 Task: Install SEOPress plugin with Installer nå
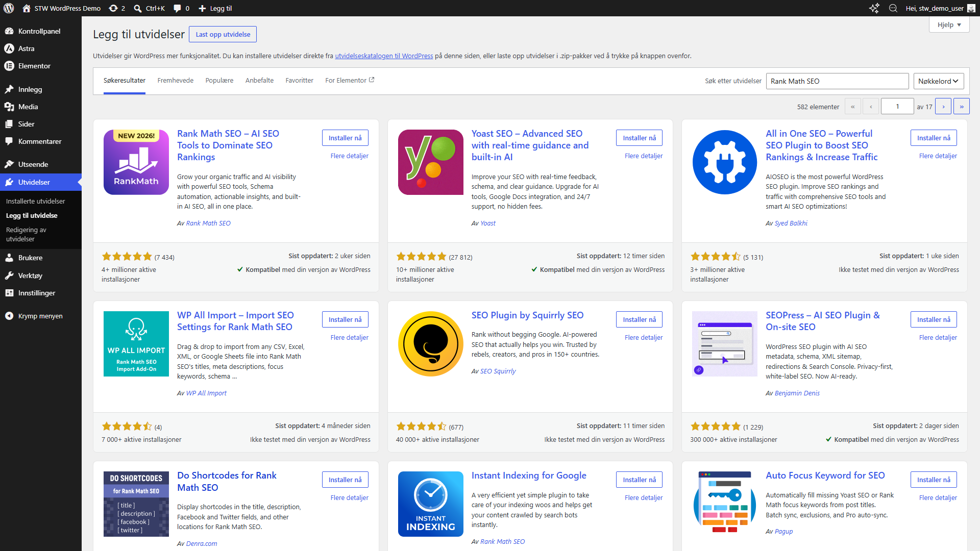934,319
